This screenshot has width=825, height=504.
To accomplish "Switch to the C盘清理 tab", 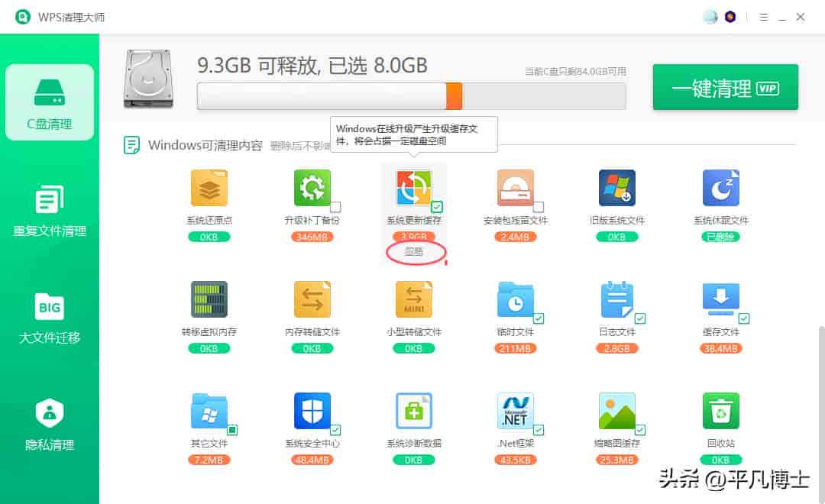I will click(50, 102).
